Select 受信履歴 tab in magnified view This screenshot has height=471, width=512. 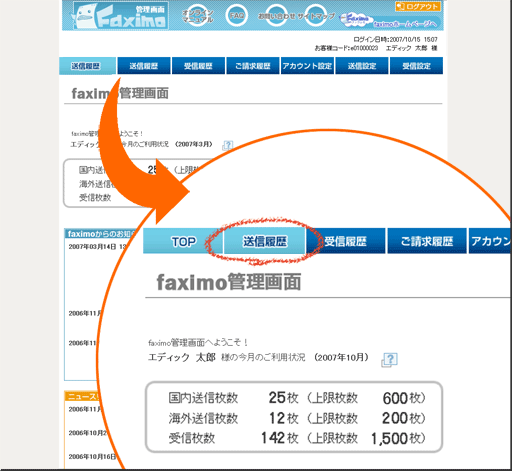[x=346, y=241]
